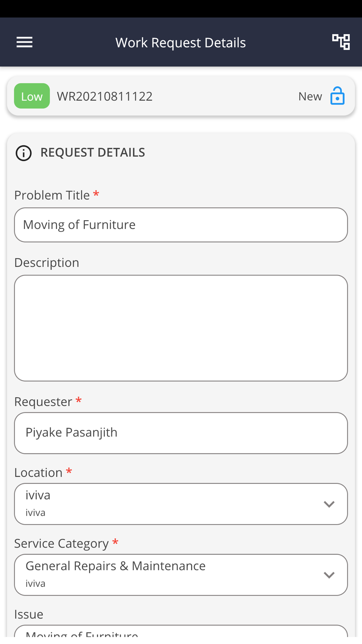Open the hamburger navigation menu

pos(25,42)
